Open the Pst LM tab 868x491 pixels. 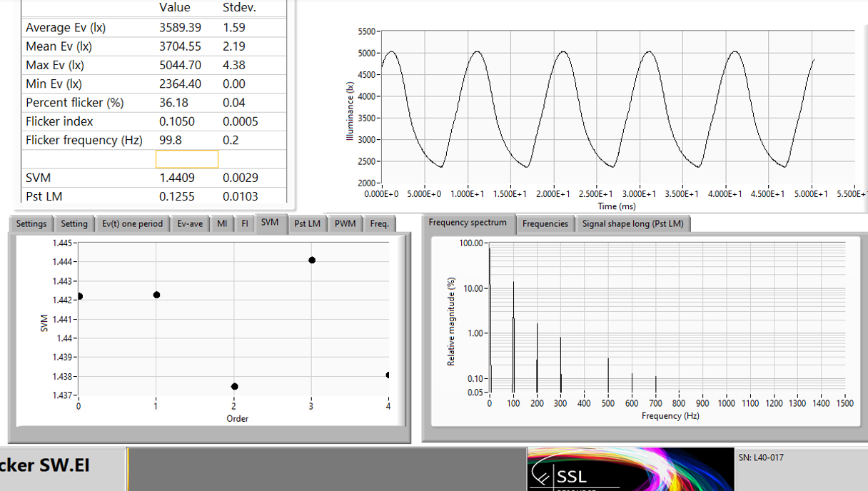308,224
